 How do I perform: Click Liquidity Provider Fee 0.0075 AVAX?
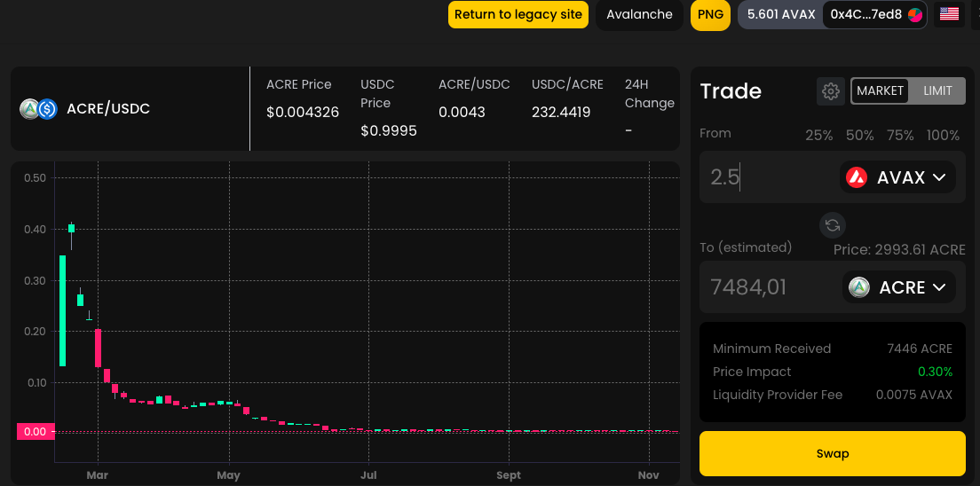(913, 395)
